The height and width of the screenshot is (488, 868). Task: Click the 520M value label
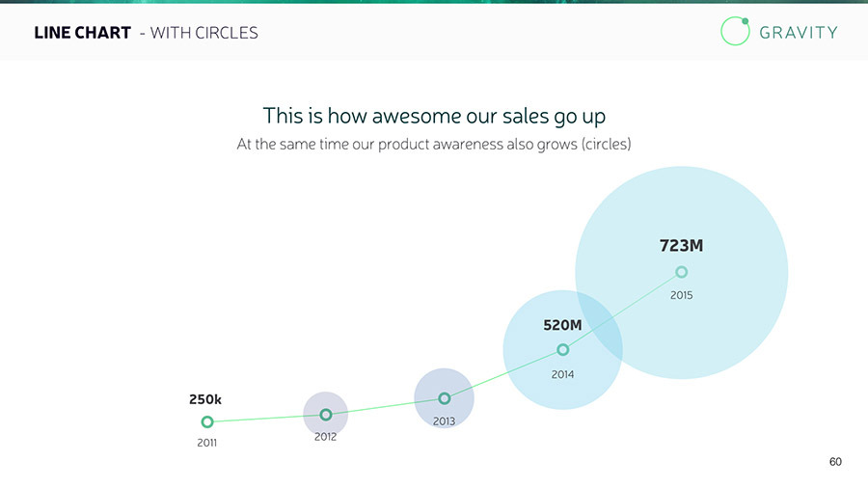[x=562, y=326]
